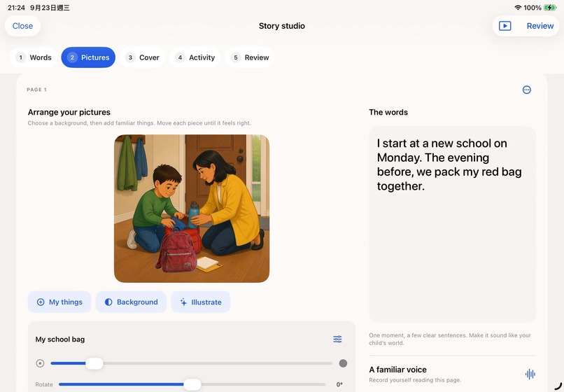Tap the battery status icon

(x=550, y=8)
